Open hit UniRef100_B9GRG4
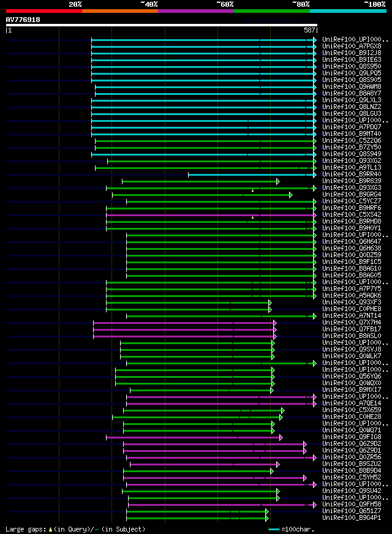 click(x=352, y=195)
